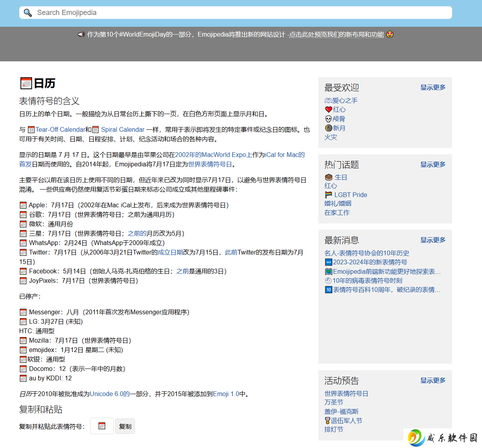Click the 复制 copy button
The image size is (482, 448).
click(125, 426)
